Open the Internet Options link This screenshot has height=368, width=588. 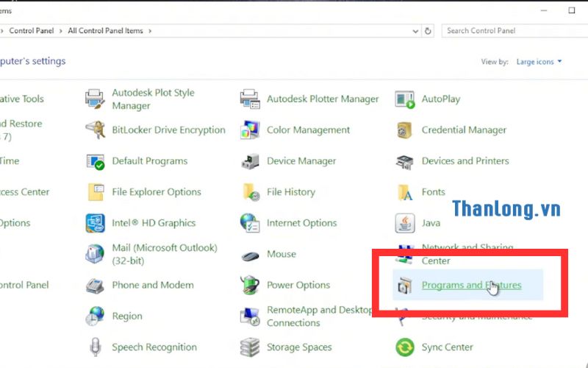click(x=302, y=223)
